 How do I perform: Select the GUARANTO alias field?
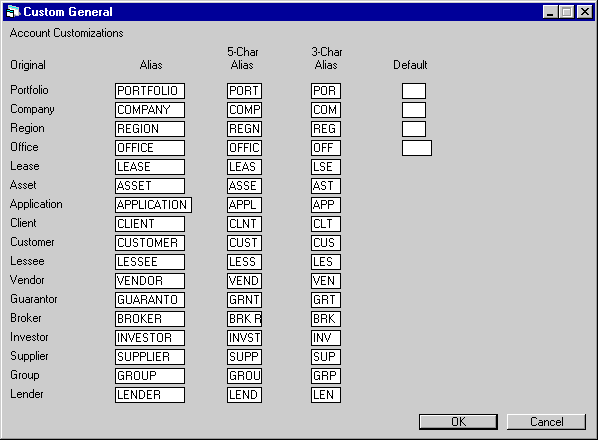[150, 300]
